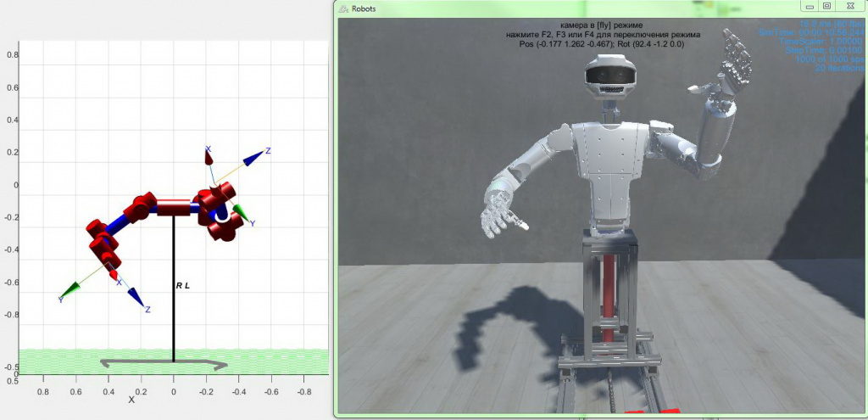Select the robot's white torso plate
Image resolution: width=868 pixels, height=420 pixels.
(610, 169)
